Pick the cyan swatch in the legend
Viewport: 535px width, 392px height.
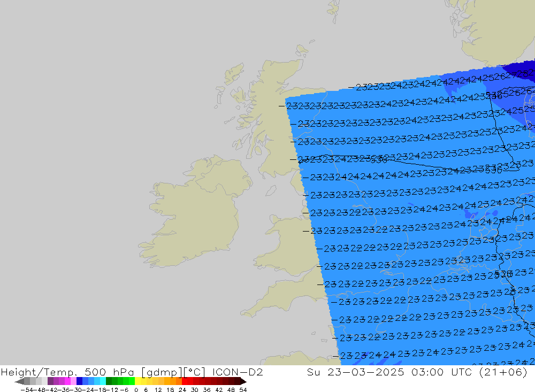103,381
